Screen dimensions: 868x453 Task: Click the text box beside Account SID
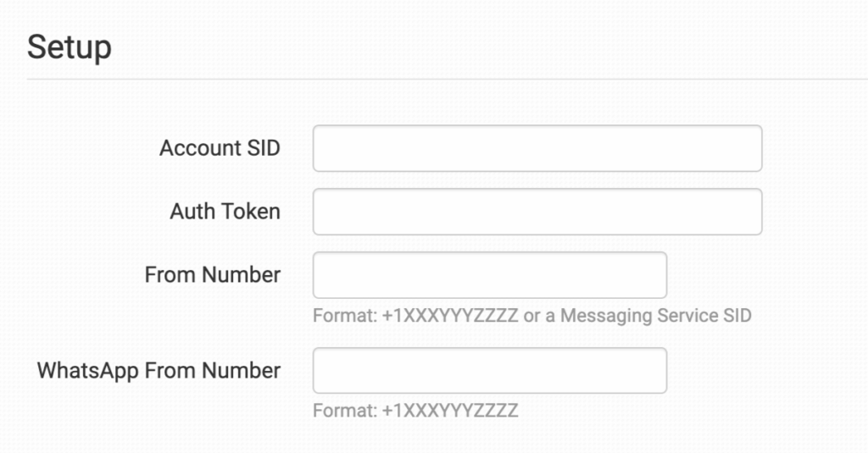coord(537,148)
